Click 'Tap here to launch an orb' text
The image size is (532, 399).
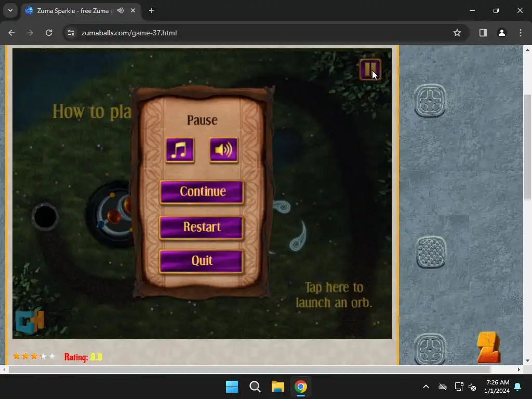coord(334,295)
